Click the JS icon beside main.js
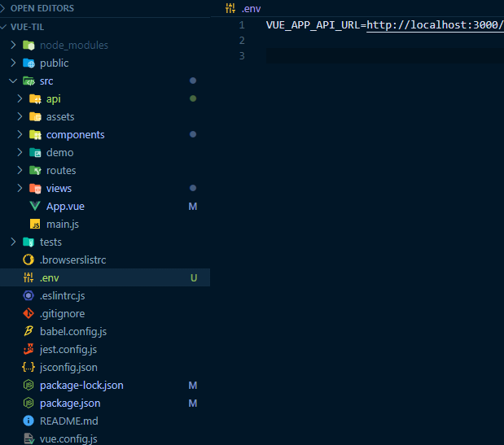The width and height of the screenshot is (504, 445). pos(35,224)
